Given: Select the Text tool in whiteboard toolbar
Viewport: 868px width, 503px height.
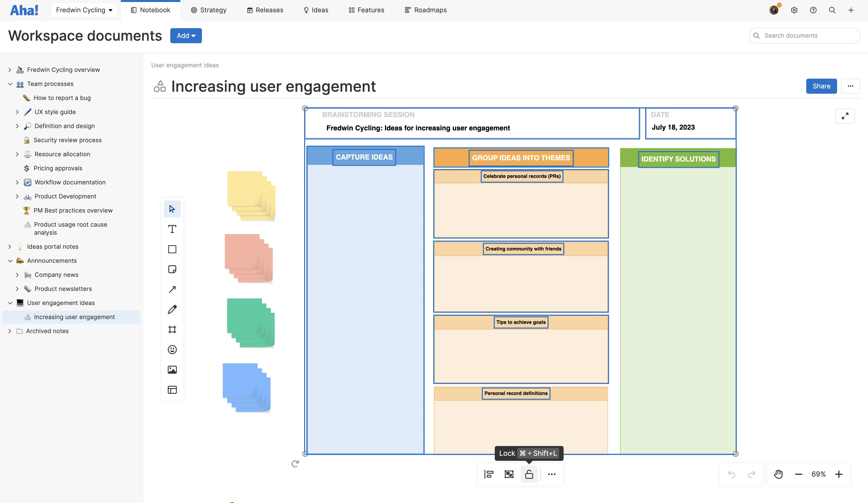Looking at the screenshot, I should coord(172,229).
